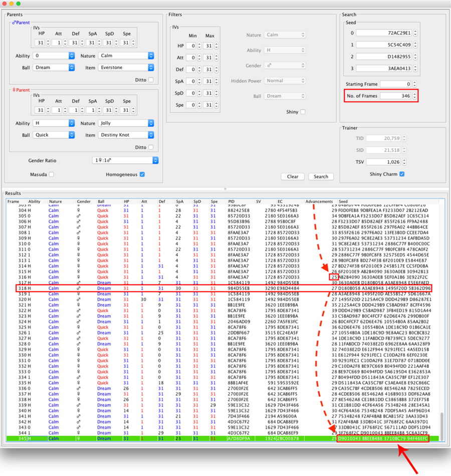Click the Filters SpD Max stepper
This screenshot has width=451, height=476.
click(x=216, y=93)
